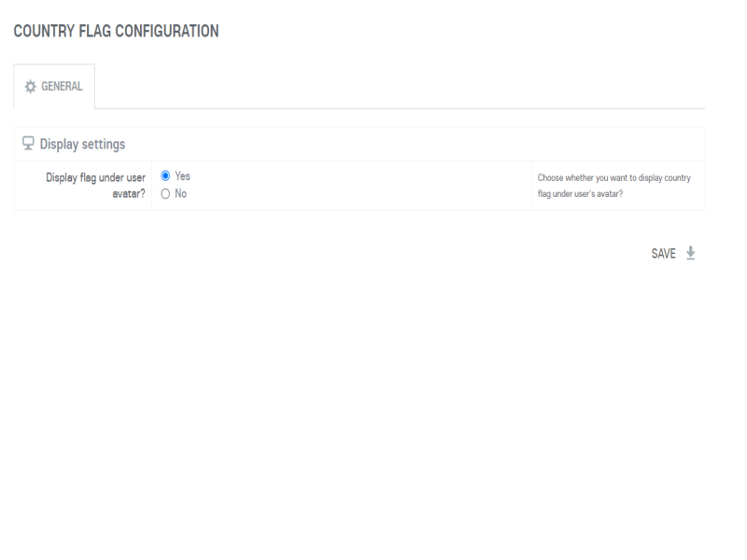Click the Display settings section header
Screen dimensions: 747x560
[81, 144]
